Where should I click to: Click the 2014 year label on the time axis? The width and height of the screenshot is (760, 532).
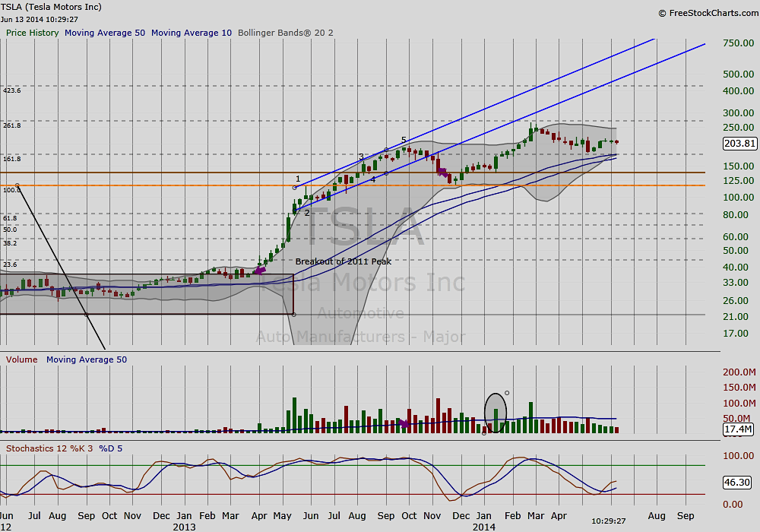click(483, 527)
